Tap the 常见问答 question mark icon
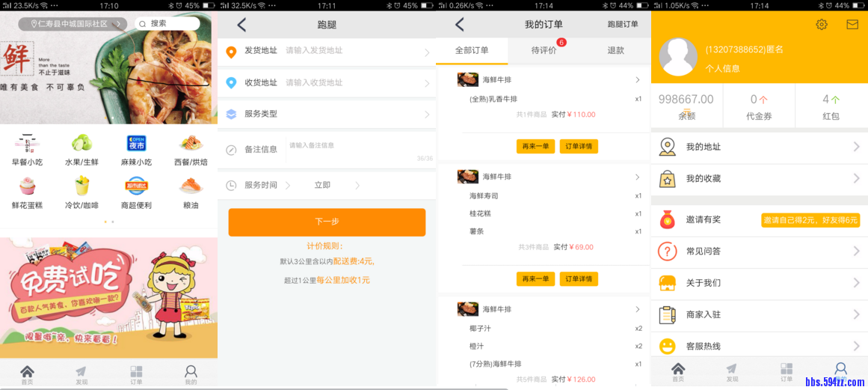Screen dimensions: 868x390 pos(668,251)
